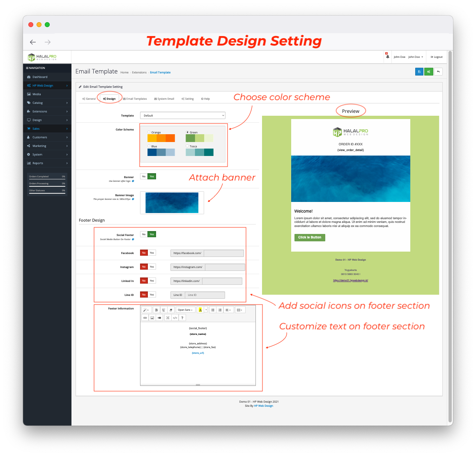Insert an ordered numbered list
This screenshot has width=476, height=456.
(x=220, y=310)
